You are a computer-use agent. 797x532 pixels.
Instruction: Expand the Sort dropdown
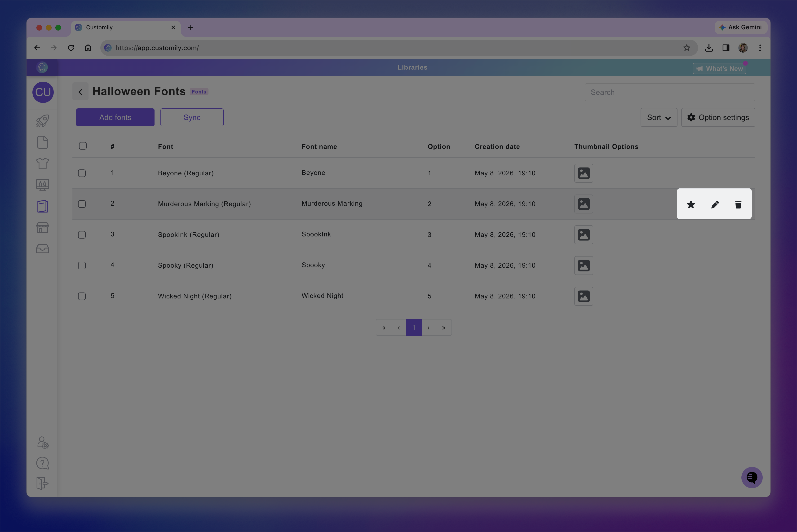tap(659, 117)
